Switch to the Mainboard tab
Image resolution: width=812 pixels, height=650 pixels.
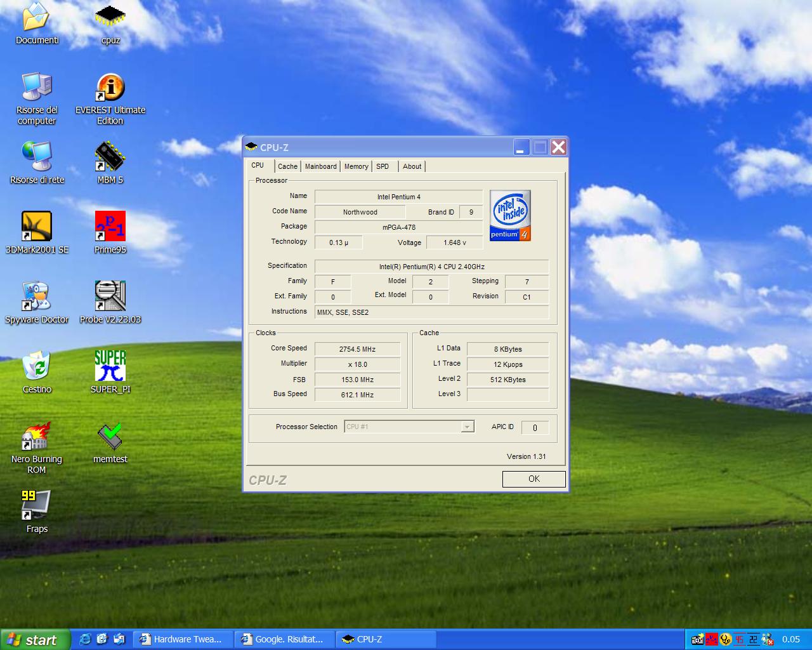(321, 166)
